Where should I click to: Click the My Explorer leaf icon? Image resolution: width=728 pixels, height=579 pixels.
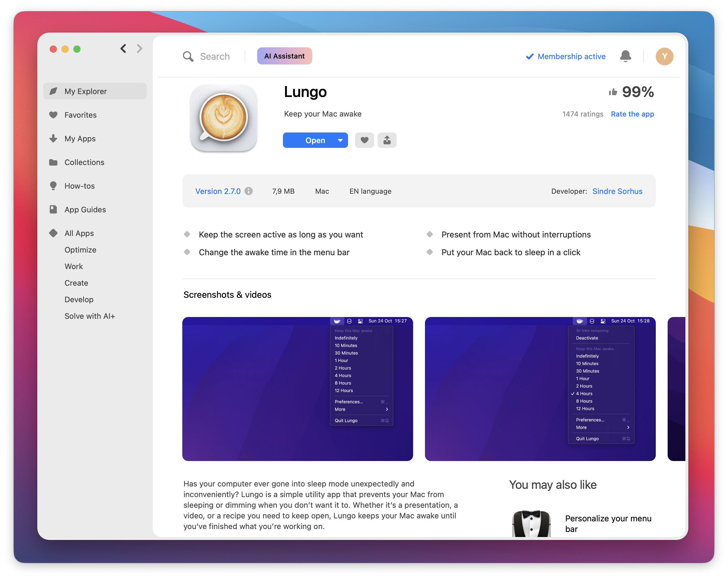[53, 91]
